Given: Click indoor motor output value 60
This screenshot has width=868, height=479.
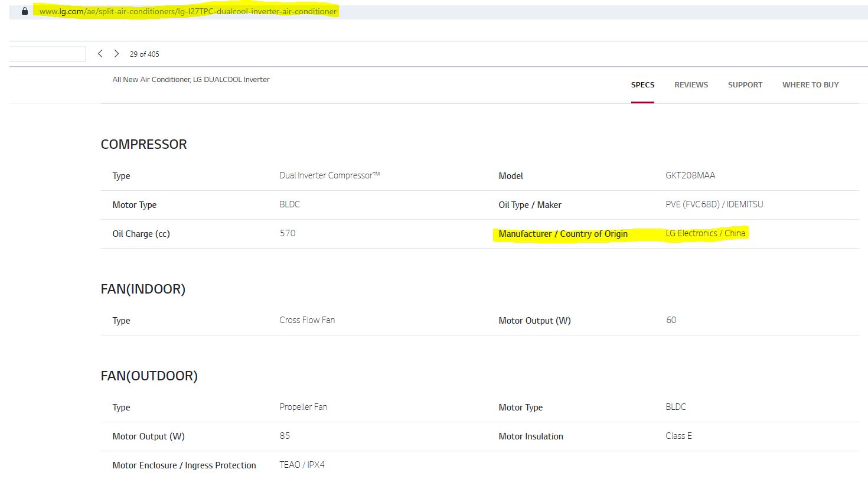Looking at the screenshot, I should 671,320.
